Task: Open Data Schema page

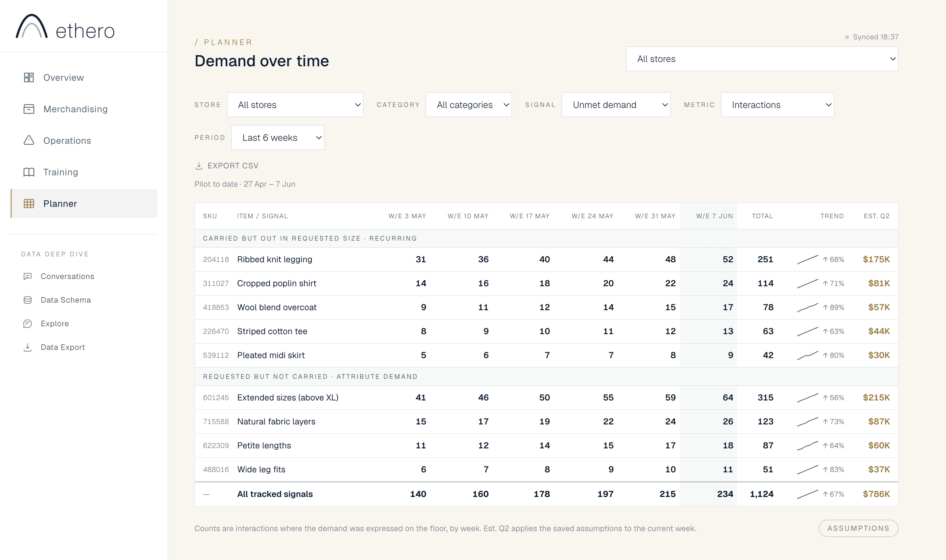Action: click(84, 300)
